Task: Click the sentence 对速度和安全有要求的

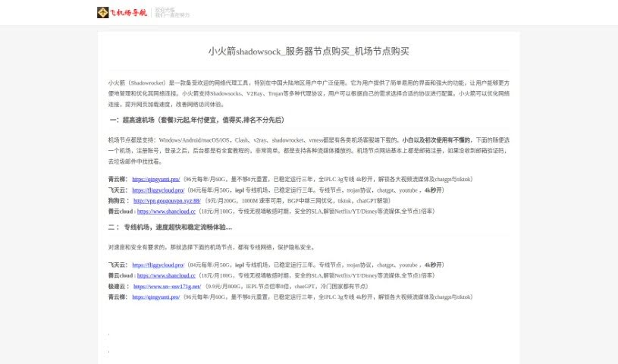Action: tap(212, 247)
